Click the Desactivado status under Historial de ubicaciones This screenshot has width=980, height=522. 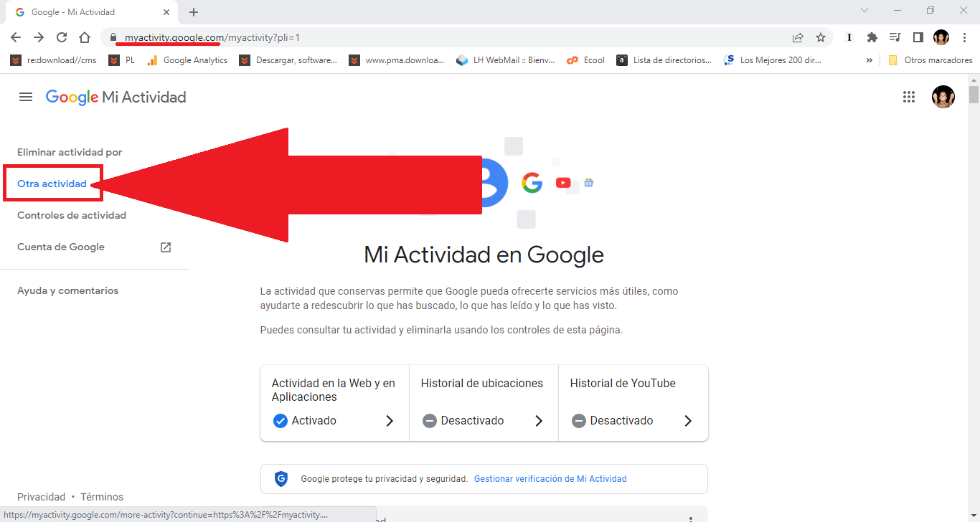click(463, 421)
